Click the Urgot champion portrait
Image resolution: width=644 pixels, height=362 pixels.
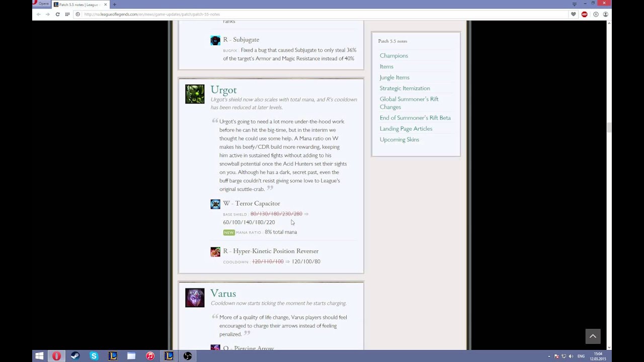click(195, 94)
